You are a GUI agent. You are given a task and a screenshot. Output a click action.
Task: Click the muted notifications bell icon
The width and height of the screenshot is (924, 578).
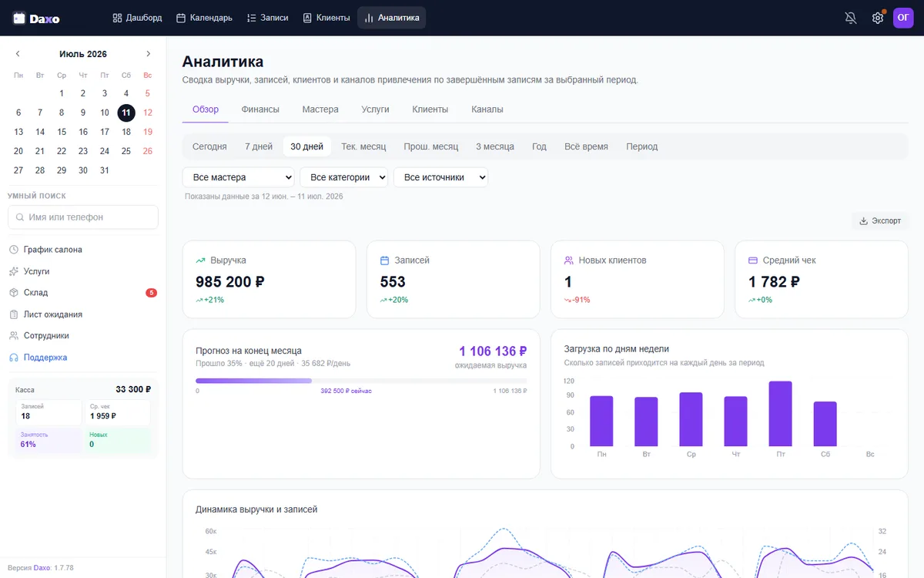[851, 18]
